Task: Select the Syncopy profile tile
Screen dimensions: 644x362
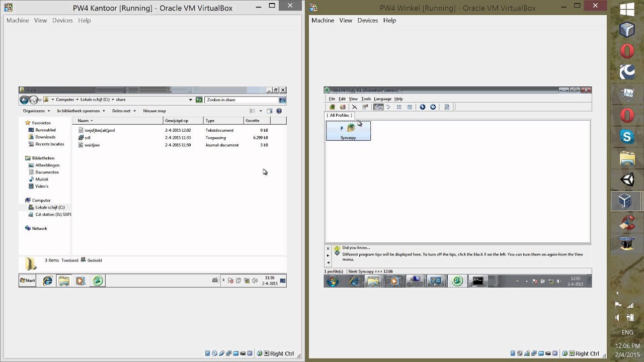Action: click(x=348, y=131)
